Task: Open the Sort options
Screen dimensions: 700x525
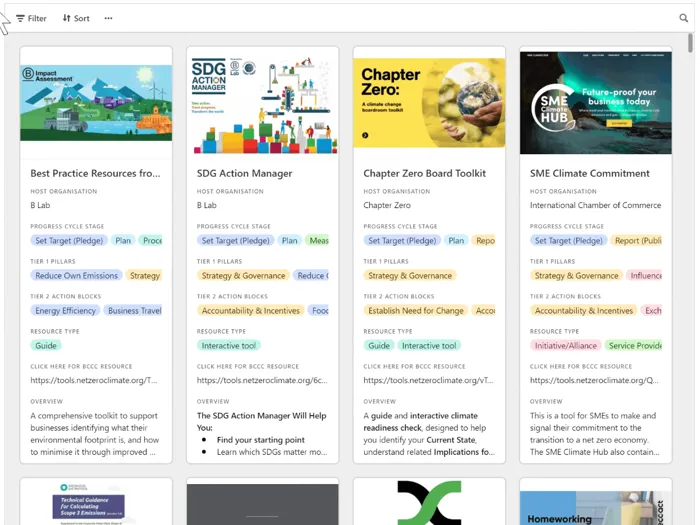Action: coord(76,18)
